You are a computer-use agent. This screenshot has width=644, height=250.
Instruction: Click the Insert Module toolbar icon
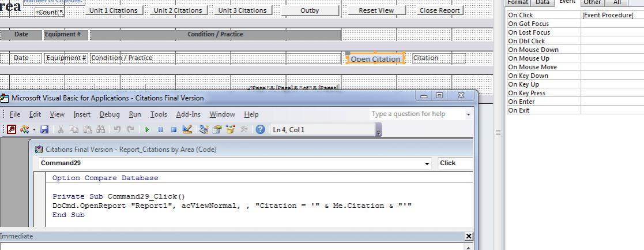coord(25,129)
